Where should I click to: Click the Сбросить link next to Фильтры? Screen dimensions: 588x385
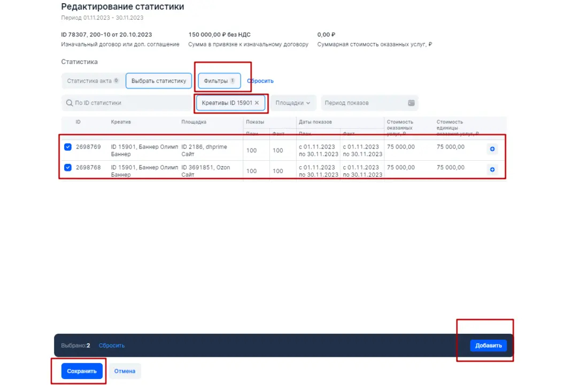260,81
